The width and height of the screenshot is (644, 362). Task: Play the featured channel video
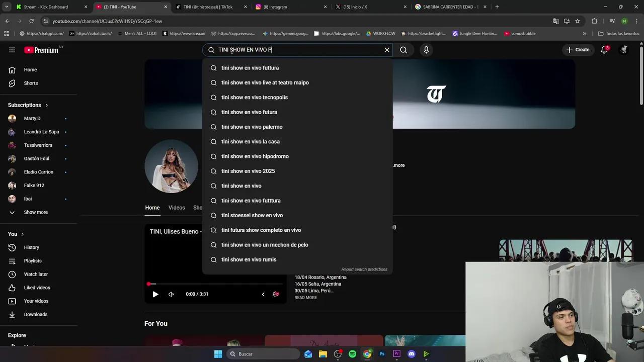155,294
